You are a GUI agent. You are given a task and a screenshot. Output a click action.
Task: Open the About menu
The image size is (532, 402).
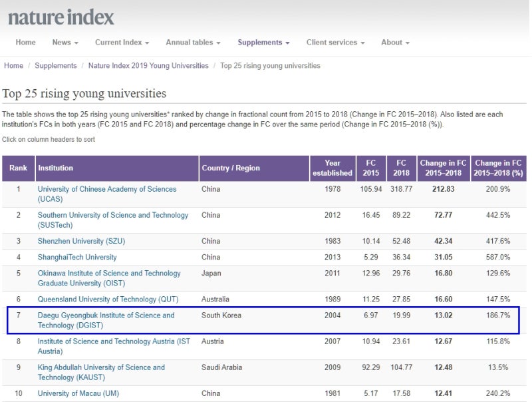tap(395, 43)
